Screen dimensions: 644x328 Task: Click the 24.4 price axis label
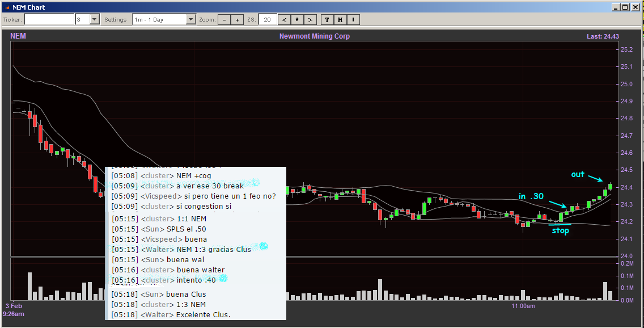click(626, 187)
